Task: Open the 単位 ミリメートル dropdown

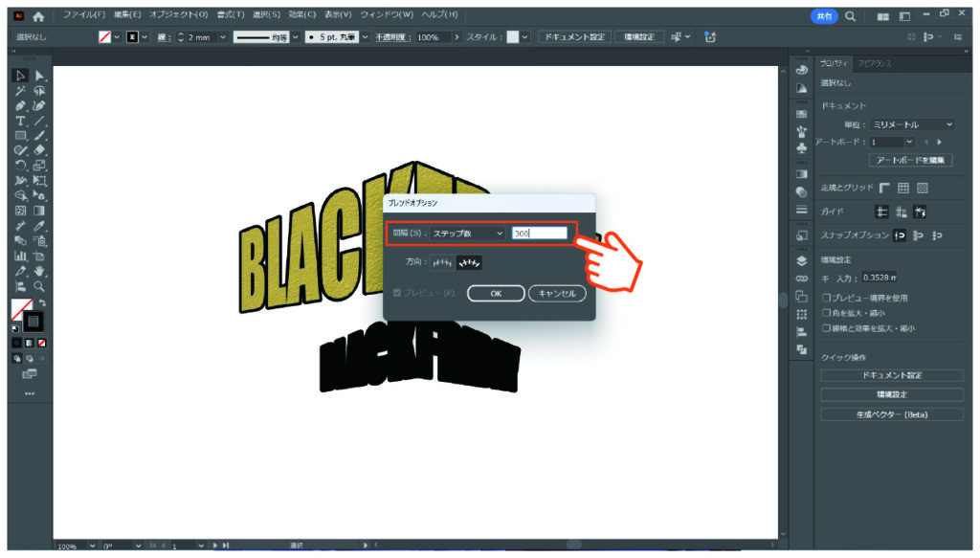Action: point(912,124)
